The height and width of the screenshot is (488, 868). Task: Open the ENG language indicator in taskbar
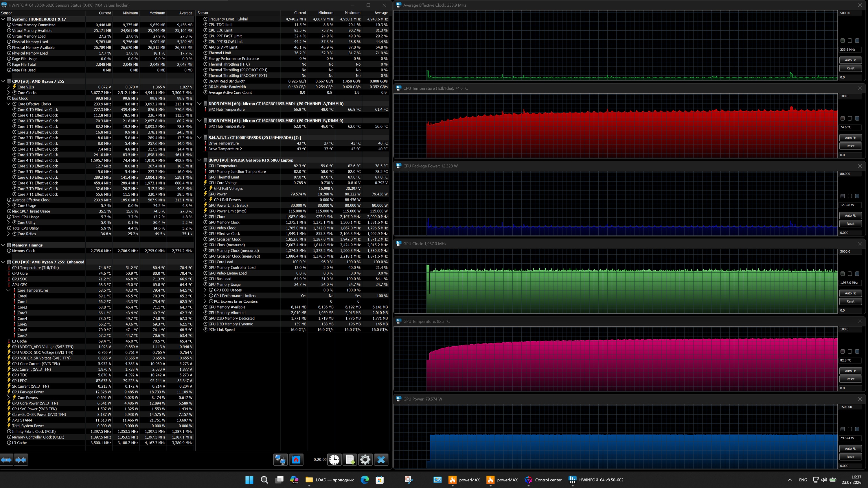[x=803, y=480]
